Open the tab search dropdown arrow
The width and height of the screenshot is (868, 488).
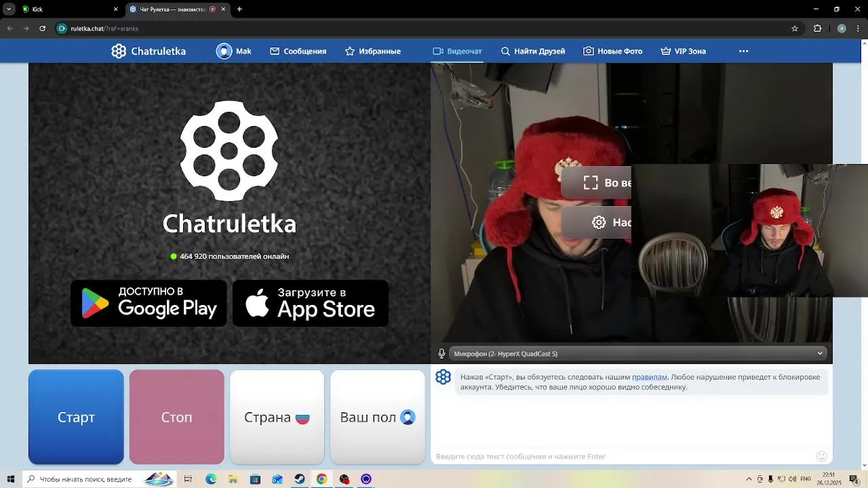click(x=9, y=9)
